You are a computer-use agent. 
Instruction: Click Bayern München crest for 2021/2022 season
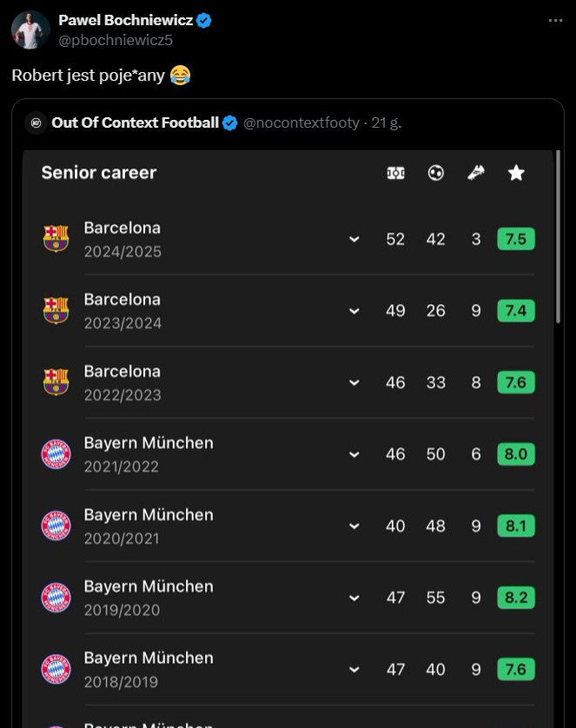click(x=56, y=454)
